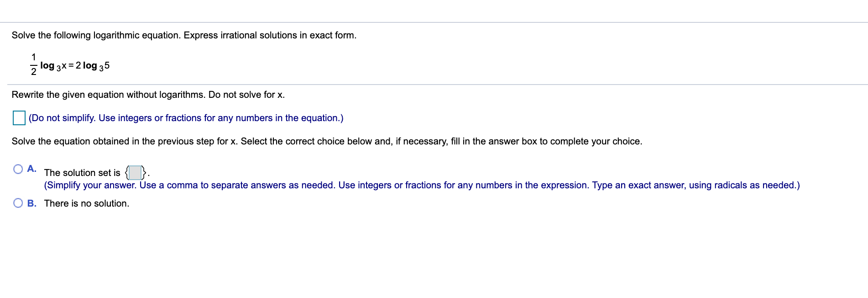Click the label 'The solution set is'
The width and height of the screenshot is (868, 298).
(82, 173)
